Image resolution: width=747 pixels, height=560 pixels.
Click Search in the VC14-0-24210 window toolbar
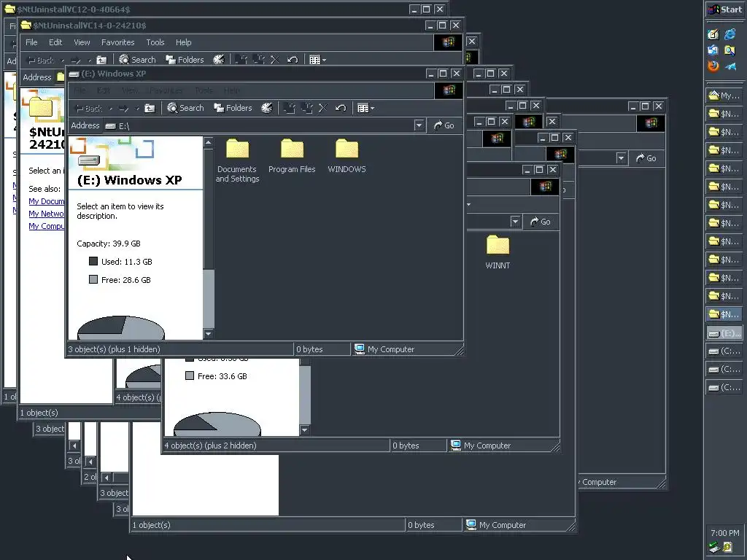[x=137, y=60]
